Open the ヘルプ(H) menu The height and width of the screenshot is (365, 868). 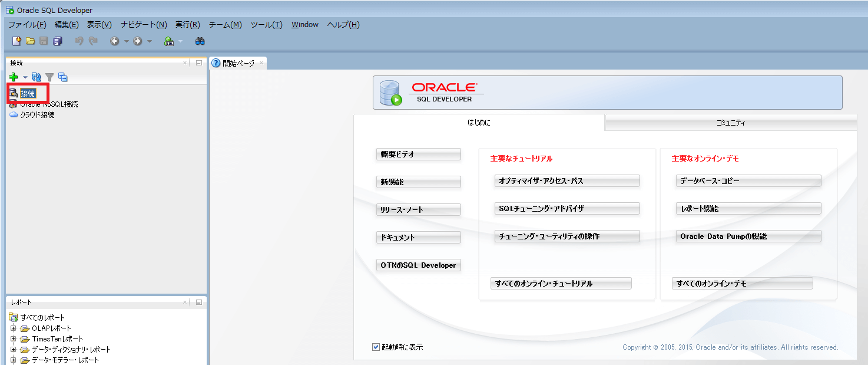(x=343, y=25)
